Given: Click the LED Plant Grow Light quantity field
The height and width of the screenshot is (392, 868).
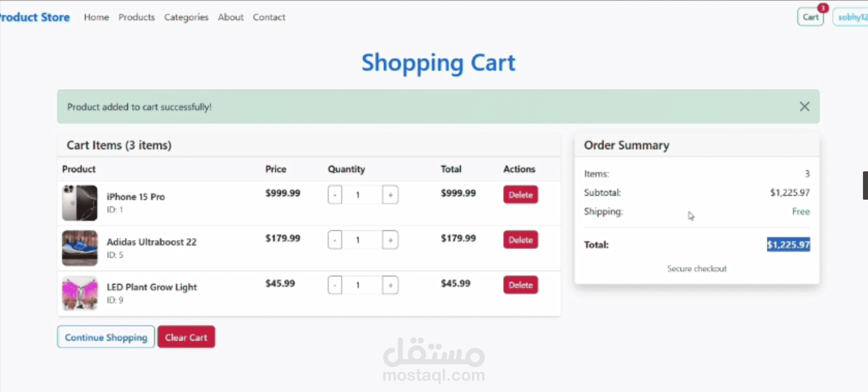Looking at the screenshot, I should 362,285.
